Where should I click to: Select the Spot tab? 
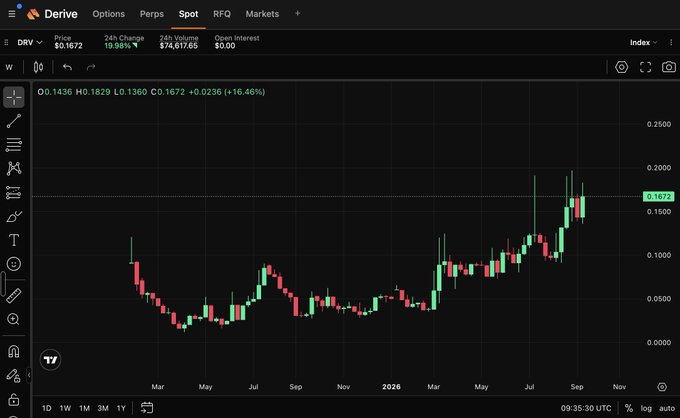click(188, 14)
